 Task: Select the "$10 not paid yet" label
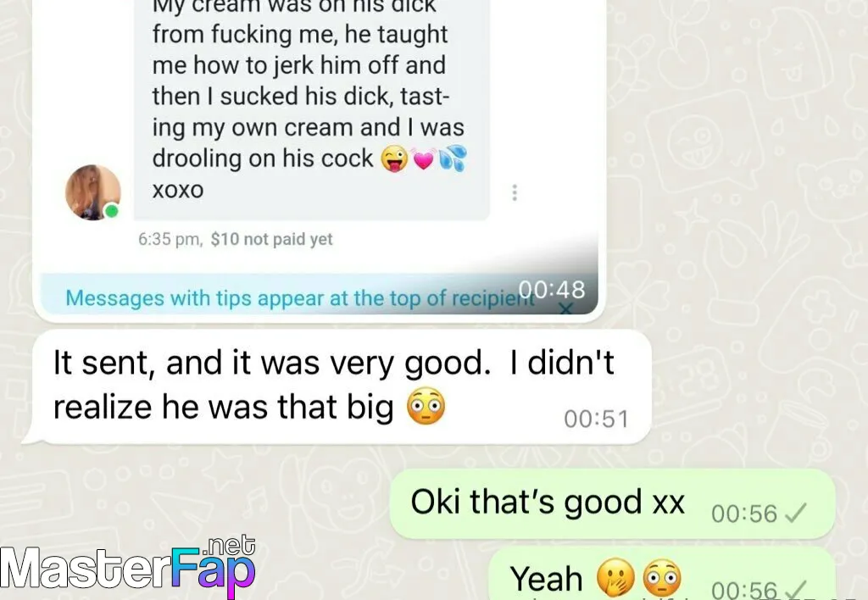(272, 239)
